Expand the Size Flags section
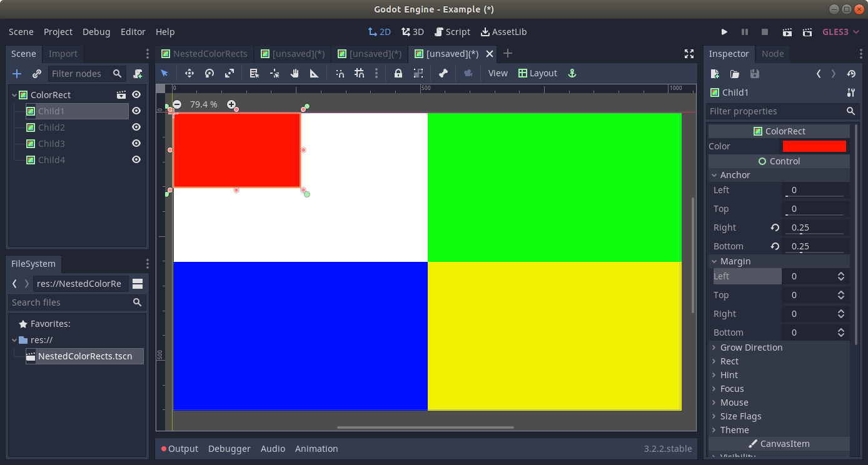The height and width of the screenshot is (465, 868). pos(779,416)
